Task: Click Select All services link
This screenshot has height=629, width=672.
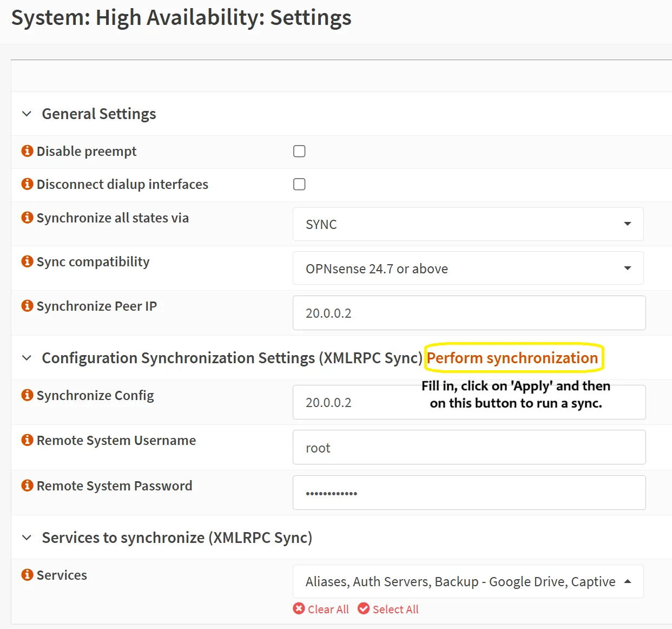Action: tap(396, 609)
